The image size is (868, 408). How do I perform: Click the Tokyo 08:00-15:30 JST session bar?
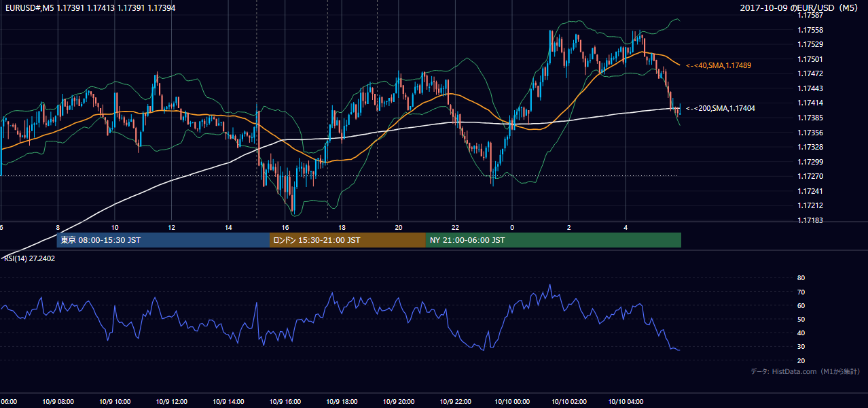[164, 240]
